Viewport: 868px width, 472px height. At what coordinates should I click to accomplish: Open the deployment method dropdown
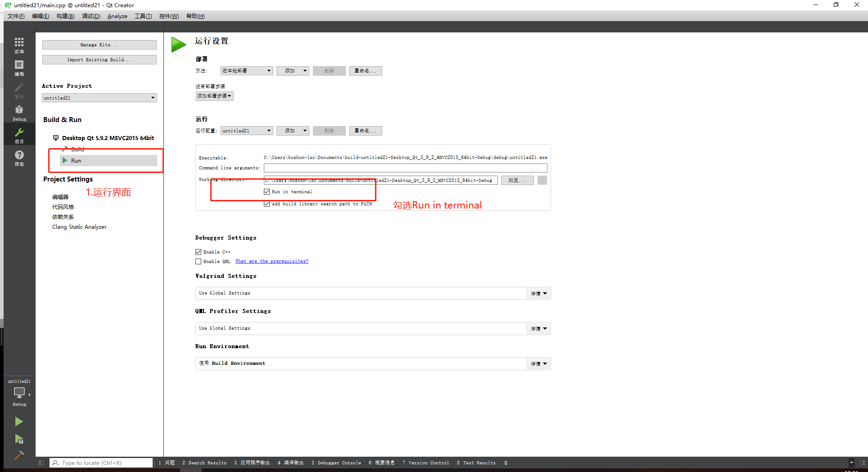click(x=246, y=71)
